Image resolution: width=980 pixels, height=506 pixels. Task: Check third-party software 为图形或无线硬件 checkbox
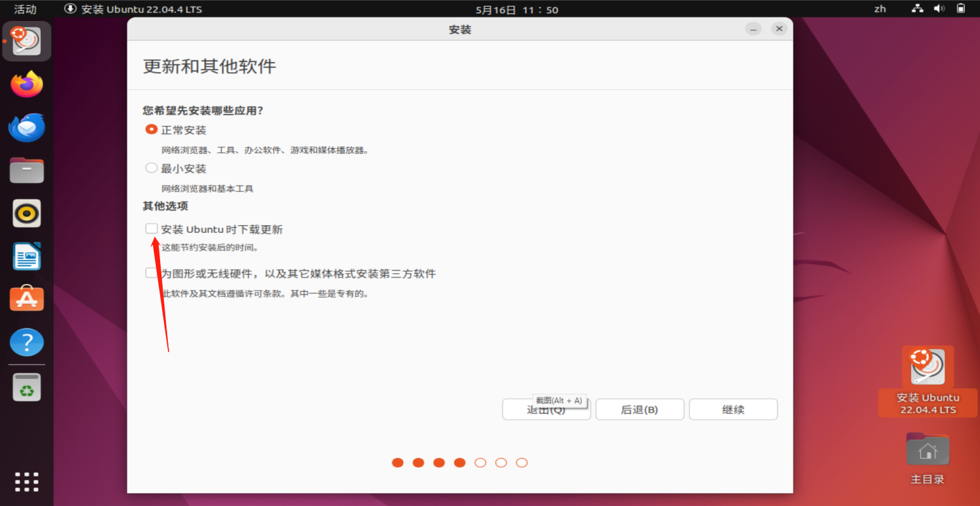click(x=151, y=273)
